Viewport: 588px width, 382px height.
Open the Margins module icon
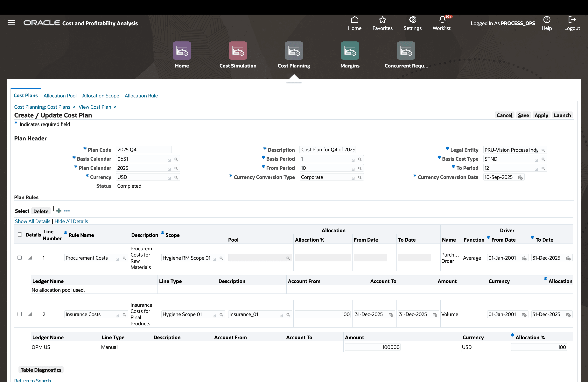coord(350,50)
